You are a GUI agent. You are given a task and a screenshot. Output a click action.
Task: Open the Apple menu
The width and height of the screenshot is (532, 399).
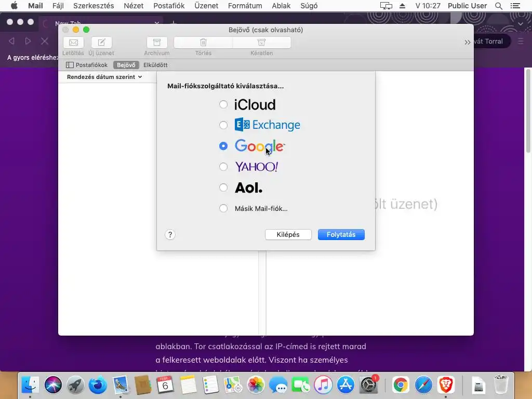pyautogui.click(x=14, y=6)
